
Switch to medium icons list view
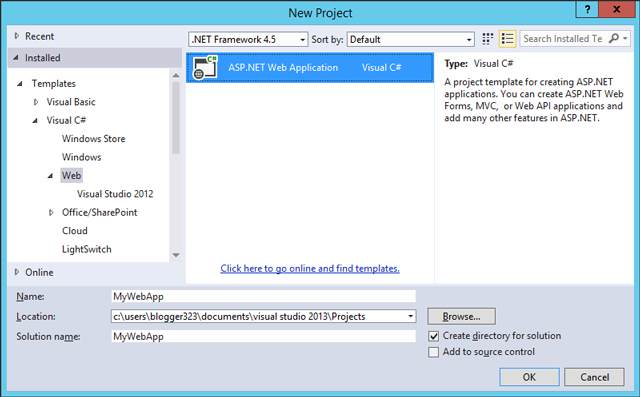tap(507, 39)
